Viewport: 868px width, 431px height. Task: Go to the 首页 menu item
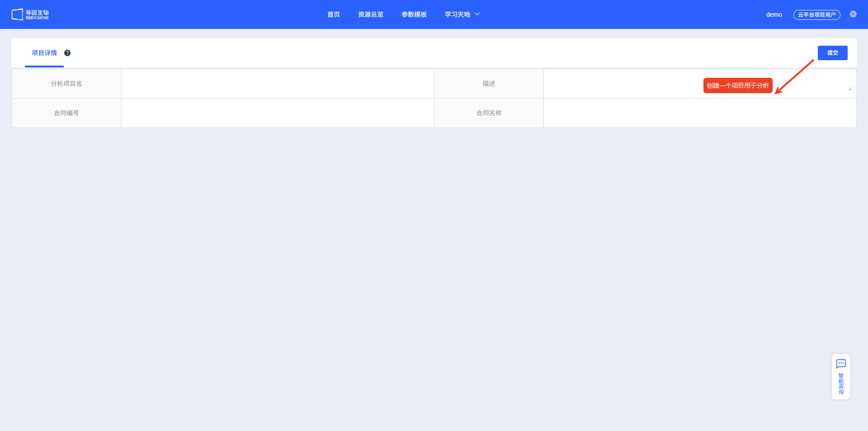tap(334, 14)
